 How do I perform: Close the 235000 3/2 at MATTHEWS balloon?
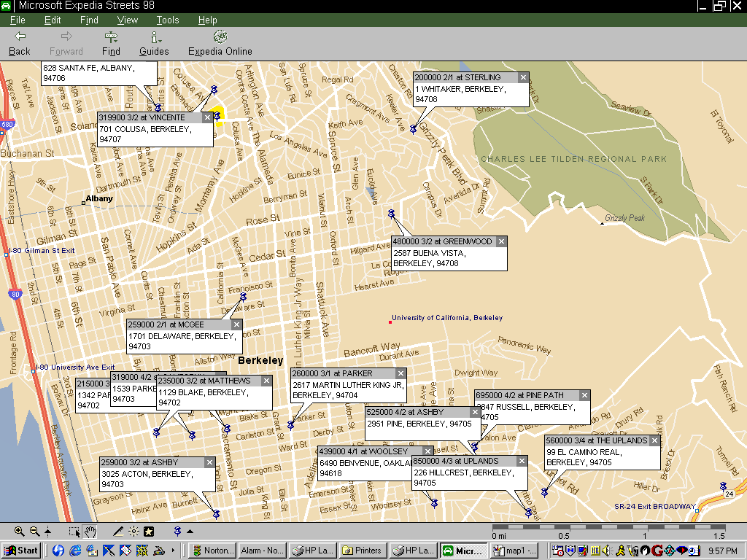pyautogui.click(x=267, y=381)
